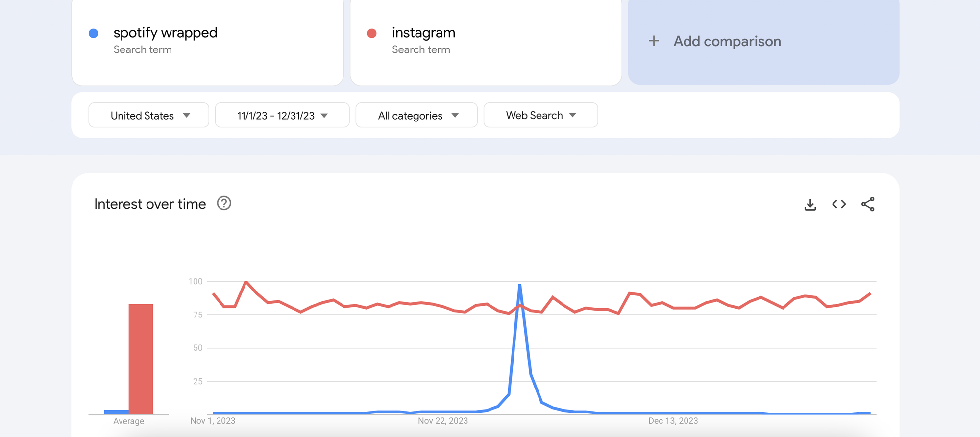Click the blue dot beside spotify wrapped
Image resolution: width=980 pixels, height=437 pixels.
(x=93, y=33)
